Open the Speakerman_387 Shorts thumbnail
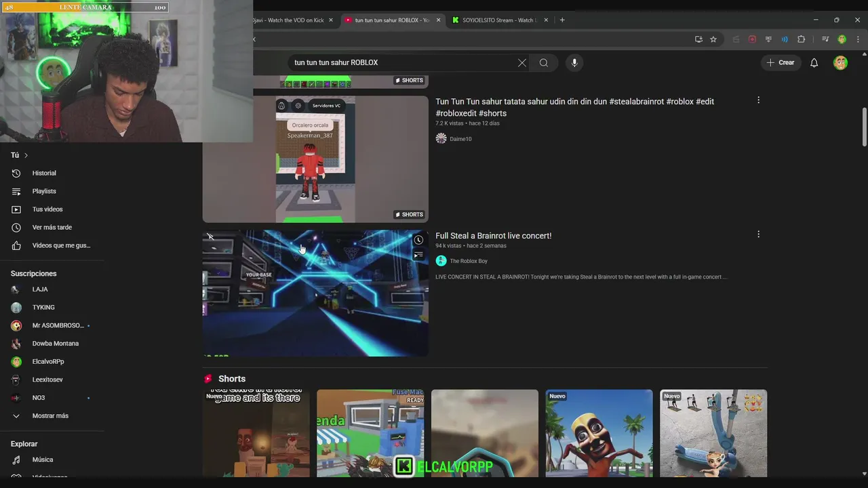This screenshot has height=488, width=868. click(315, 159)
